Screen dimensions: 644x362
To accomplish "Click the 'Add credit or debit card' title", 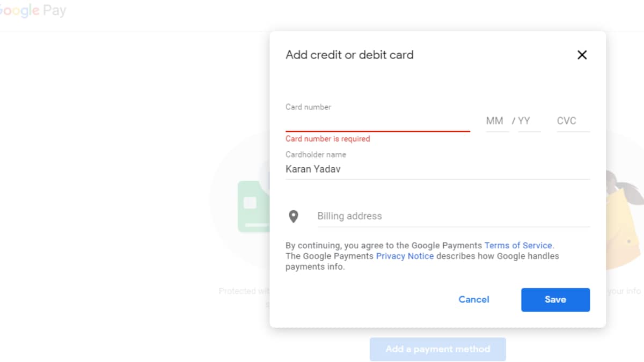I will click(349, 55).
